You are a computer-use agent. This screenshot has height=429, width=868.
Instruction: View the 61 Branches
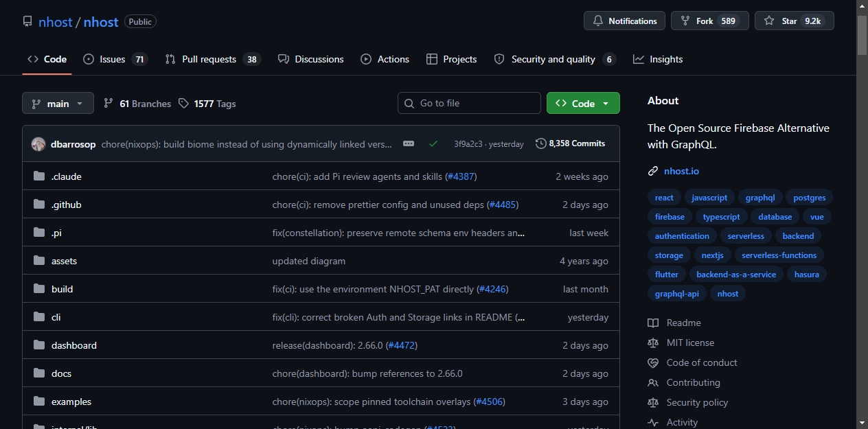(137, 104)
